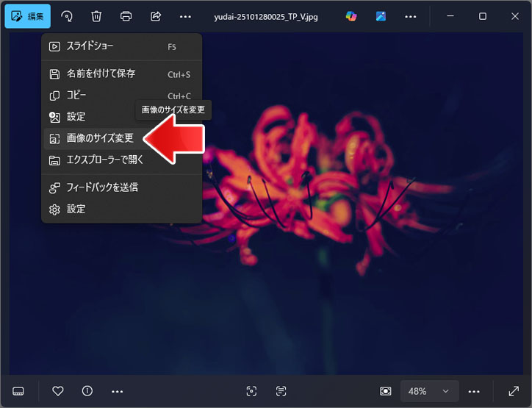Toggle favorite with the heart icon

coord(58,391)
